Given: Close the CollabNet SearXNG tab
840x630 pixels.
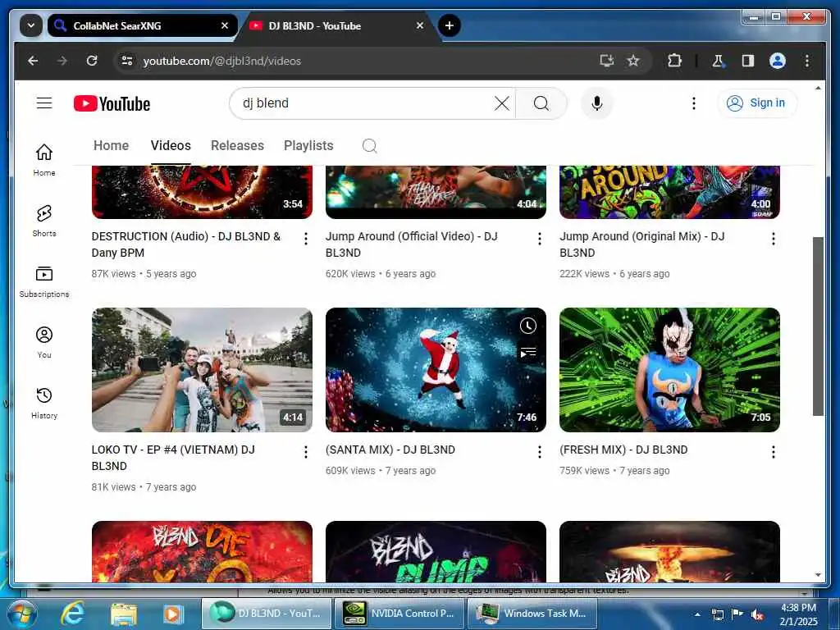Looking at the screenshot, I should pos(225,25).
